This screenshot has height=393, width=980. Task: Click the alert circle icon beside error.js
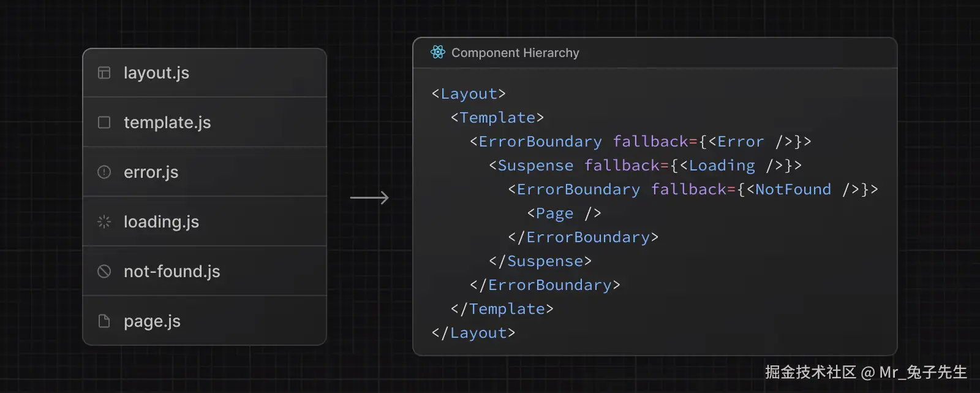104,172
